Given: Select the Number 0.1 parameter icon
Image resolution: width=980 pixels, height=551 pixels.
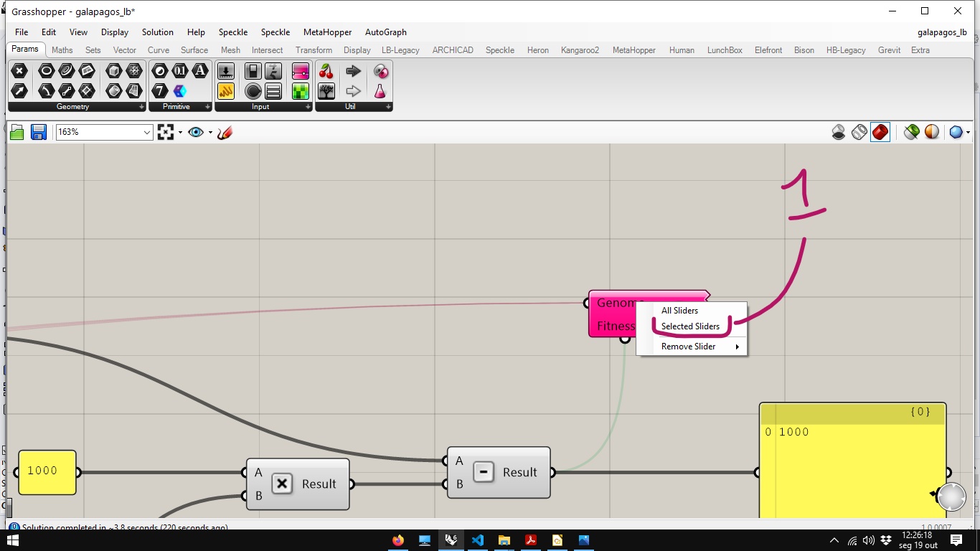Looking at the screenshot, I should 180,70.
